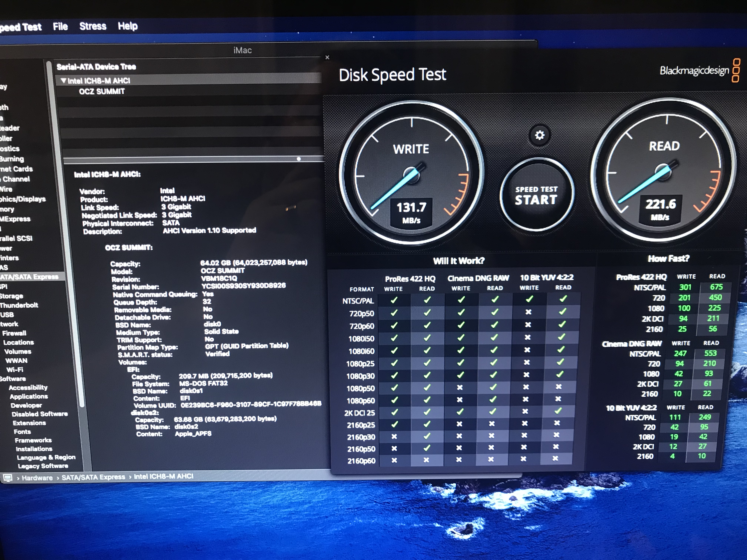Select Accessibility under Software
This screenshot has width=747, height=560.
point(28,388)
